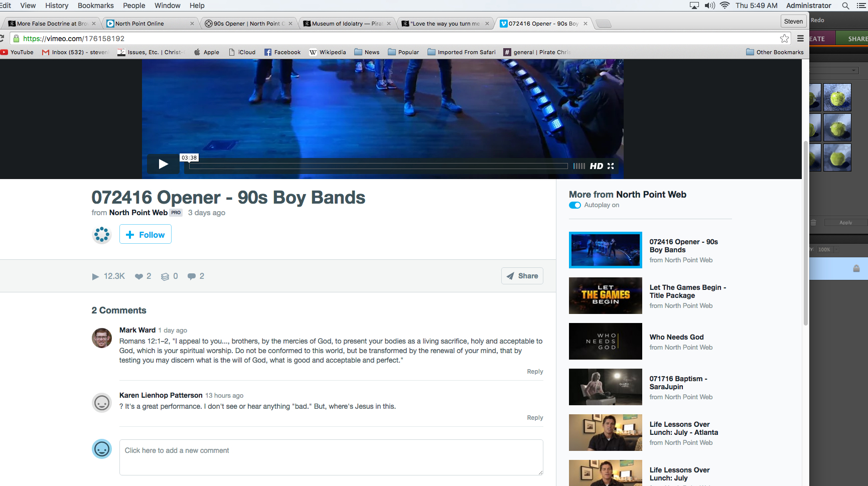Jump to comments via speech bubble icon
The image size is (868, 486).
pyautogui.click(x=192, y=276)
